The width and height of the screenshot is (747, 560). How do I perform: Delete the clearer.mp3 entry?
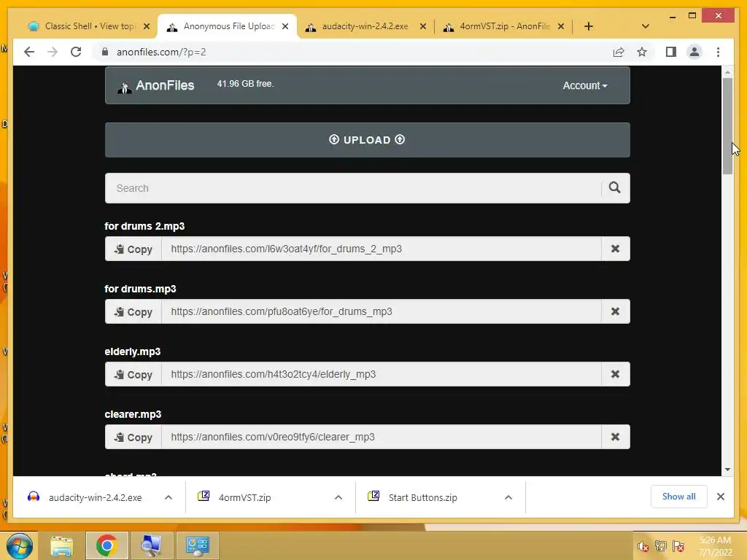click(x=615, y=437)
